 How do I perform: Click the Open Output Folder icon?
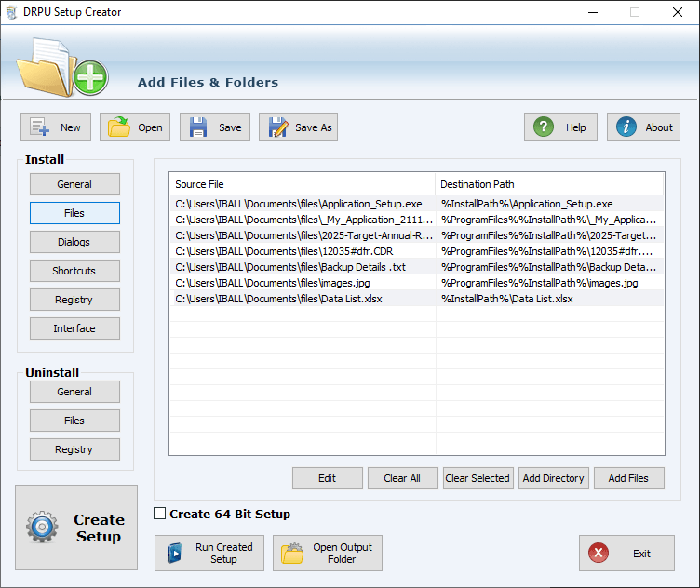tap(292, 554)
